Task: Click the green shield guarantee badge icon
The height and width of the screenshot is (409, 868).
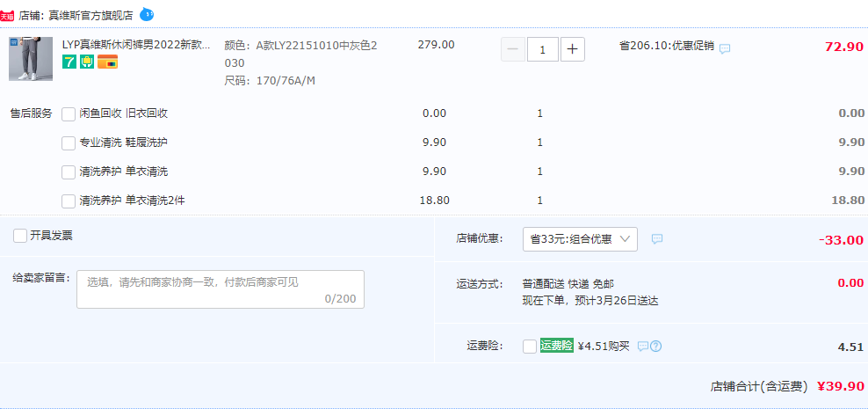Action: pos(87,62)
